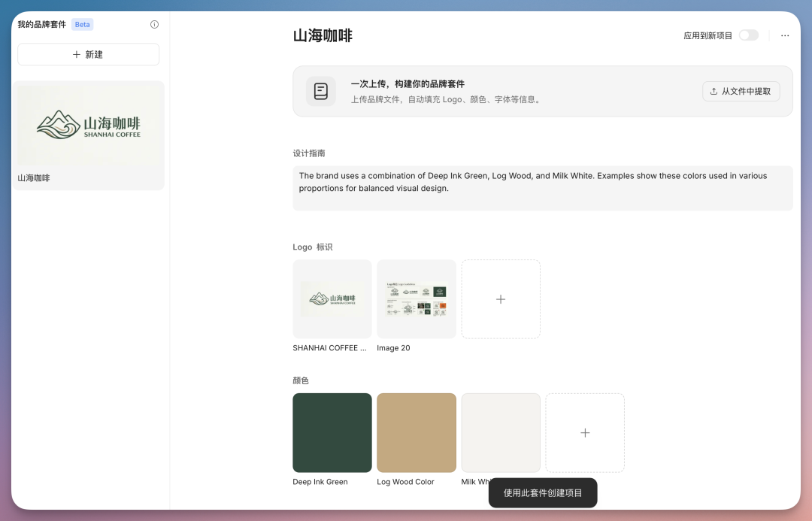Select the Log Wood Color swatch

pyautogui.click(x=416, y=432)
